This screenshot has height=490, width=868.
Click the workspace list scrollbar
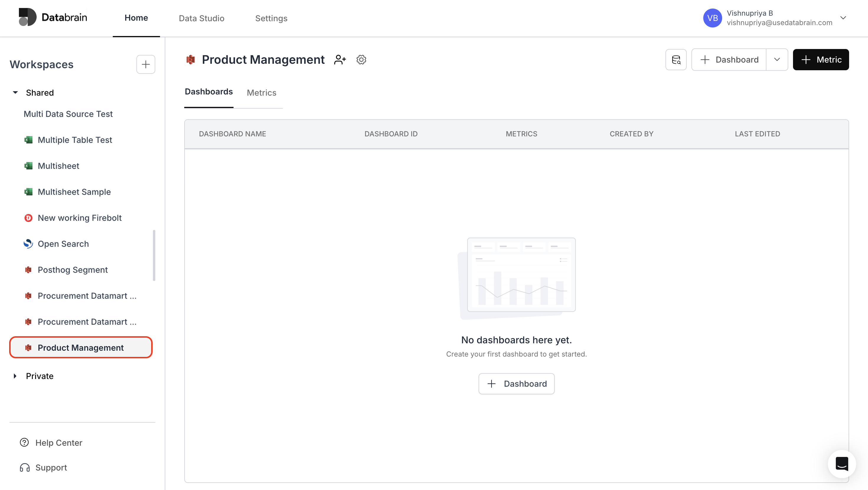tap(154, 255)
